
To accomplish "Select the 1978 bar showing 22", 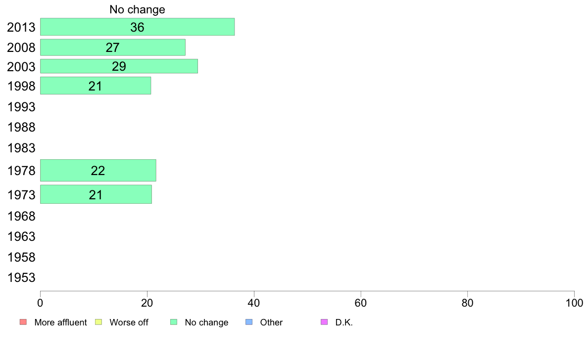I will tap(98, 171).
